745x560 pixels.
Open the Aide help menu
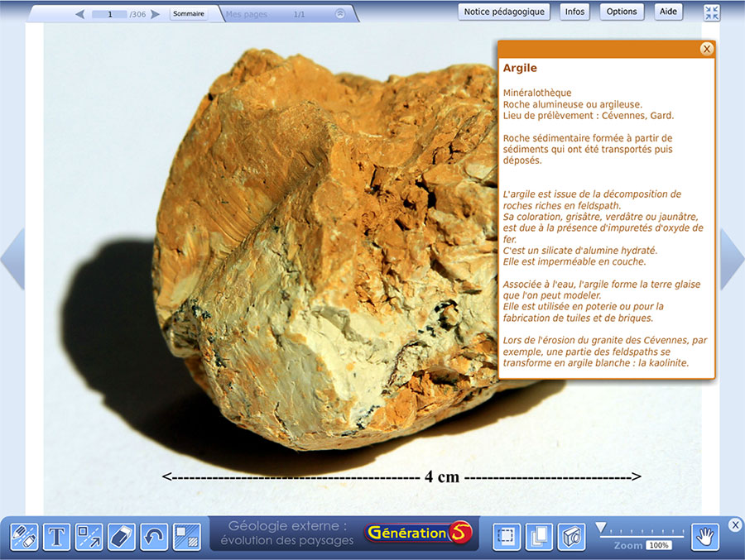coord(668,12)
